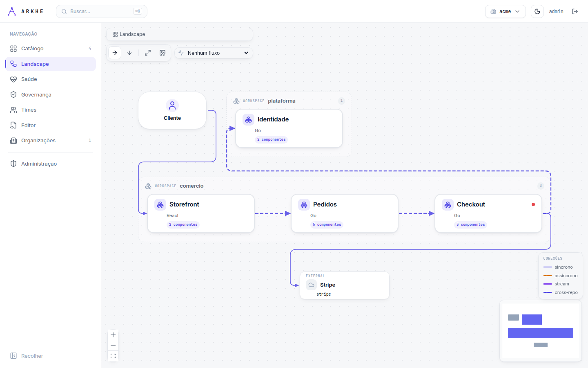Click the Landscape sidebar icon
The width and height of the screenshot is (588, 368).
click(x=13, y=64)
